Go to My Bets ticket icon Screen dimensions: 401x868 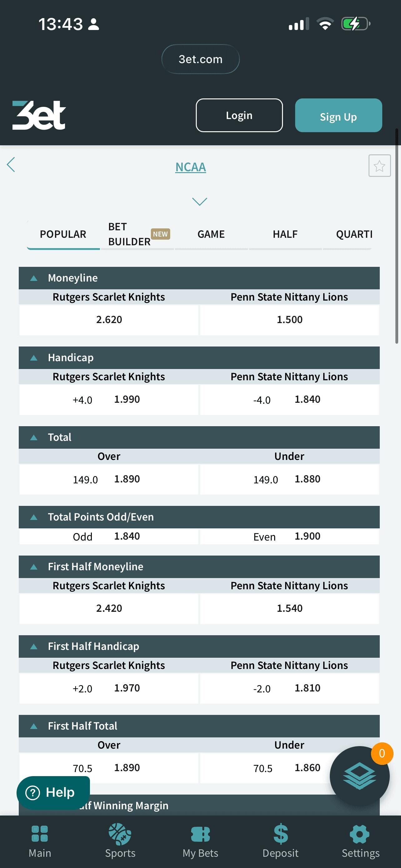point(200,834)
